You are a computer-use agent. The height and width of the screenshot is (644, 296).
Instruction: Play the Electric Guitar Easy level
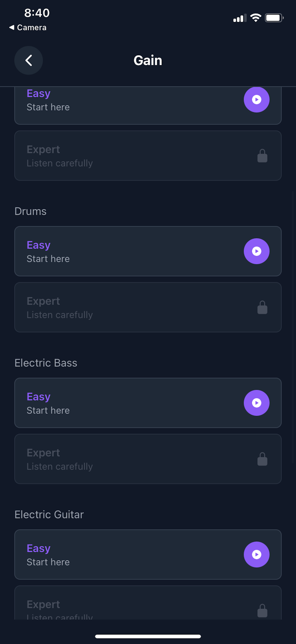coord(256,554)
